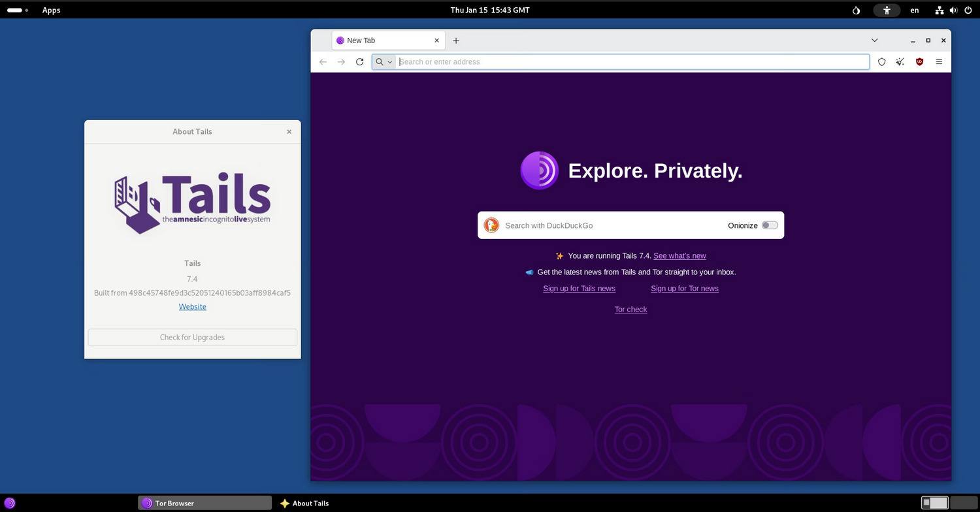Click the power icon in top bar
Screen dimensions: 980x512
point(968,10)
